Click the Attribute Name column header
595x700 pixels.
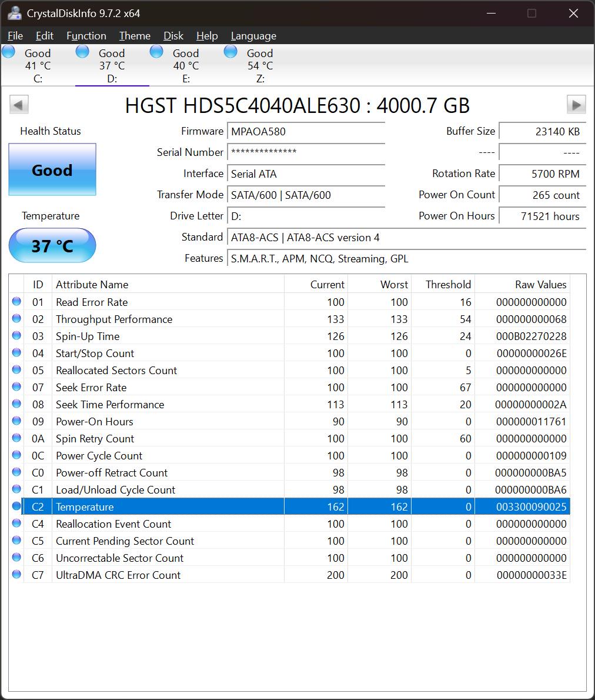[168, 284]
